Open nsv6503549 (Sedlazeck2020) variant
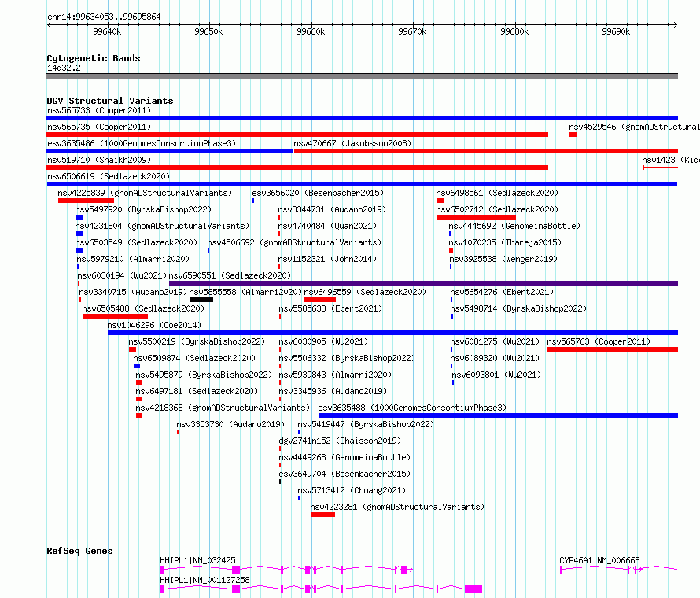Viewport: 700px width, 598px height. pyautogui.click(x=136, y=242)
